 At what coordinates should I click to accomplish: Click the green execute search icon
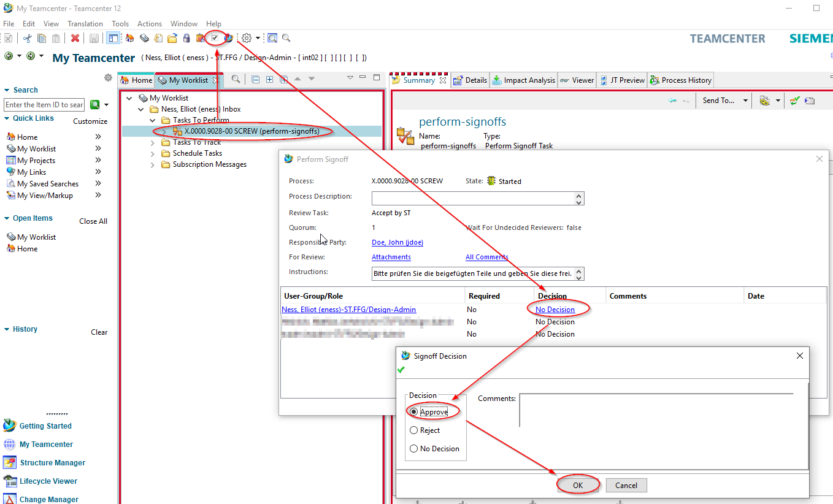(95, 105)
